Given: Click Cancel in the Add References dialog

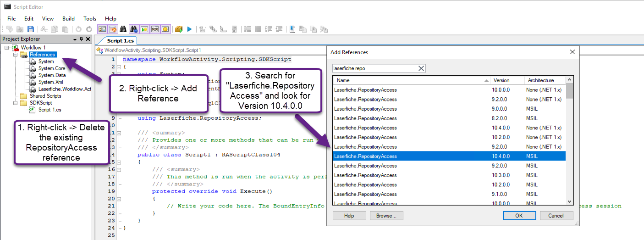Looking at the screenshot, I should click(x=556, y=216).
